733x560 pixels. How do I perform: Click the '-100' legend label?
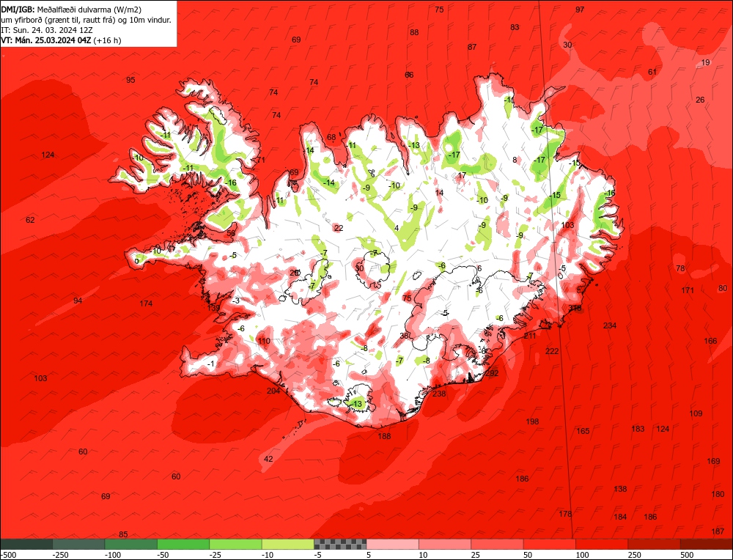113,555
